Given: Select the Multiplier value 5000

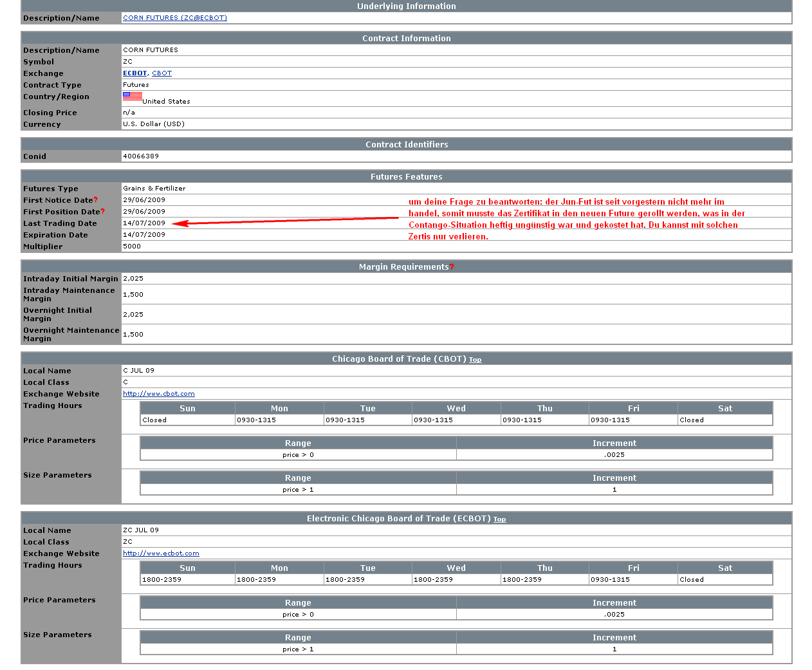Looking at the screenshot, I should coord(132,247).
